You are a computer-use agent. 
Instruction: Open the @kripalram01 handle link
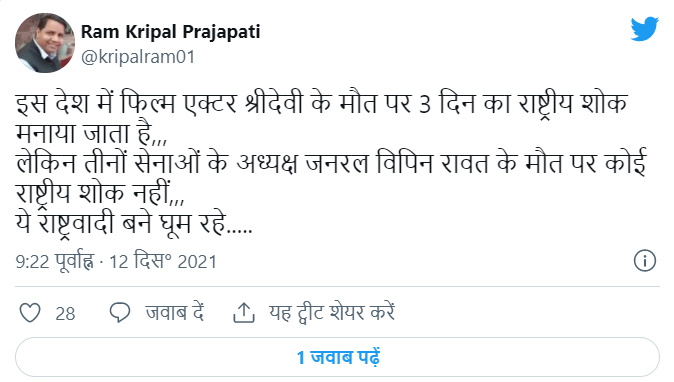pyautogui.click(x=138, y=57)
